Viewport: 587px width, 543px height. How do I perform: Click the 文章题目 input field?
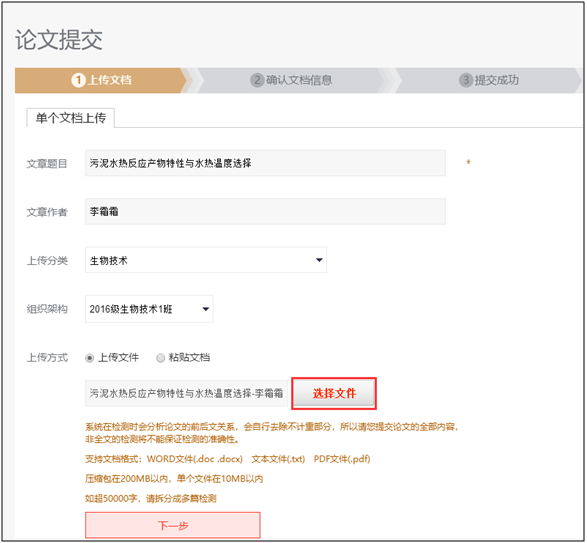click(x=265, y=163)
